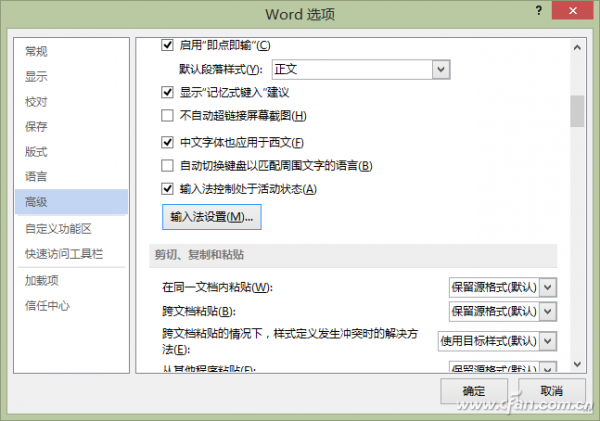Open 跨文档粘贴 dropdown
The width and height of the screenshot is (600, 421).
tap(503, 311)
